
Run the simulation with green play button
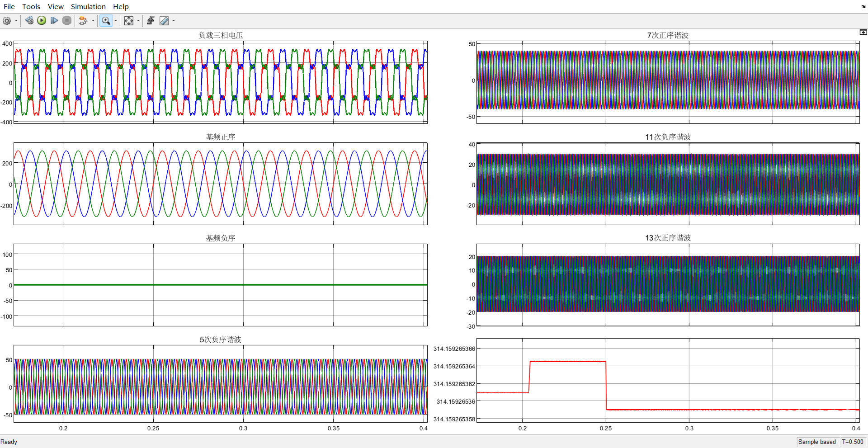[42, 21]
